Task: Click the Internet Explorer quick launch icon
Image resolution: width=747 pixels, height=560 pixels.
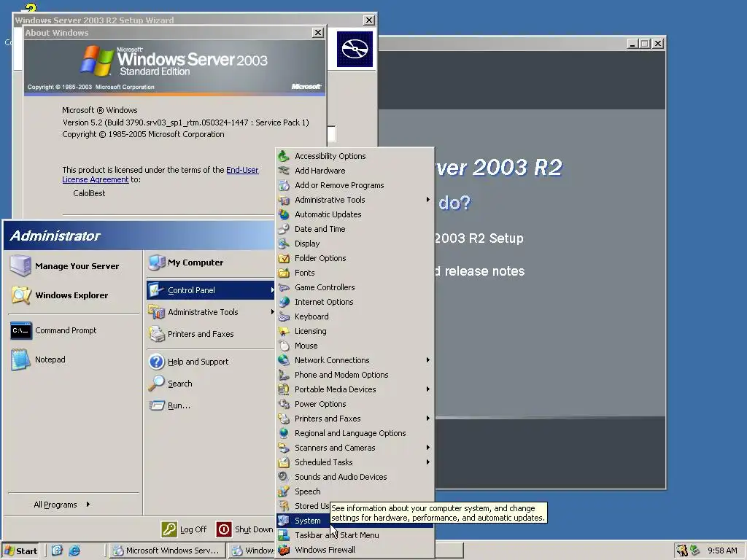Action: pos(74,551)
